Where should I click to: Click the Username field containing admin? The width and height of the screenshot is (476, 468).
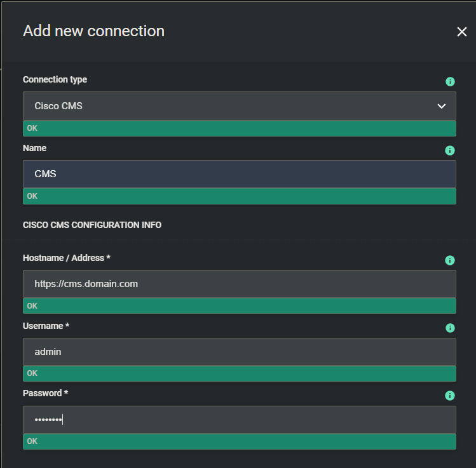(x=239, y=351)
